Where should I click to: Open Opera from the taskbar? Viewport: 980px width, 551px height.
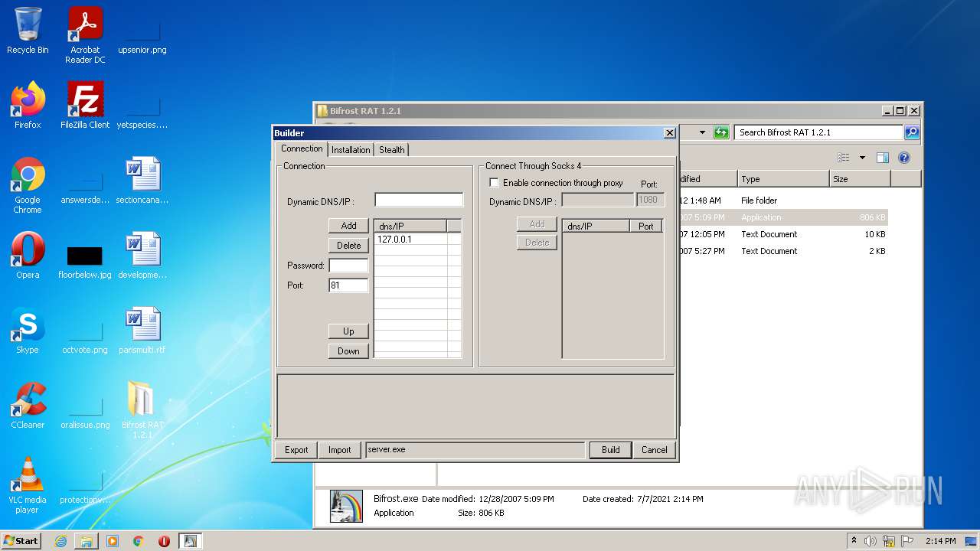point(164,541)
